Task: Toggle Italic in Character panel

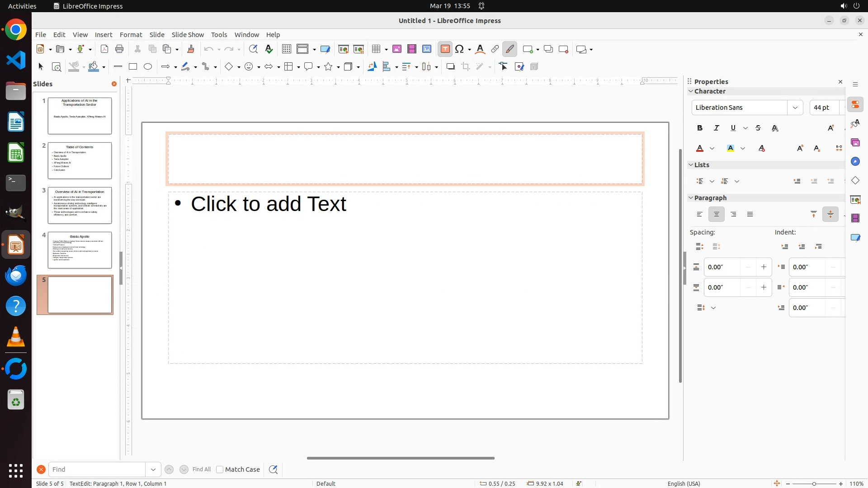Action: 717,128
